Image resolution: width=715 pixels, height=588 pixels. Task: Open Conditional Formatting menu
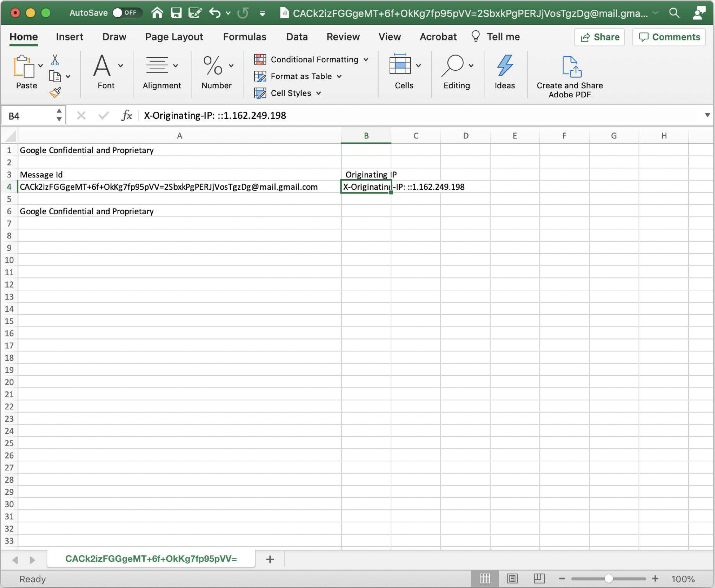(x=311, y=60)
